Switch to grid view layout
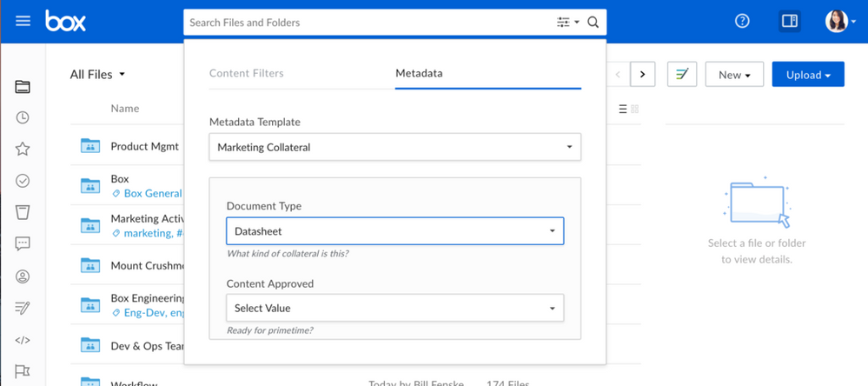Screen dimensions: 868x386 pyautogui.click(x=635, y=109)
